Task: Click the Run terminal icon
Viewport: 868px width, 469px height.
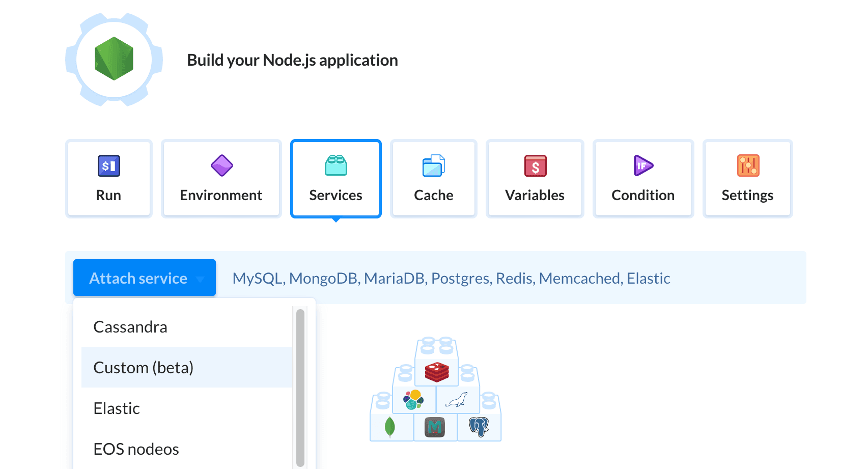Action: click(x=108, y=165)
